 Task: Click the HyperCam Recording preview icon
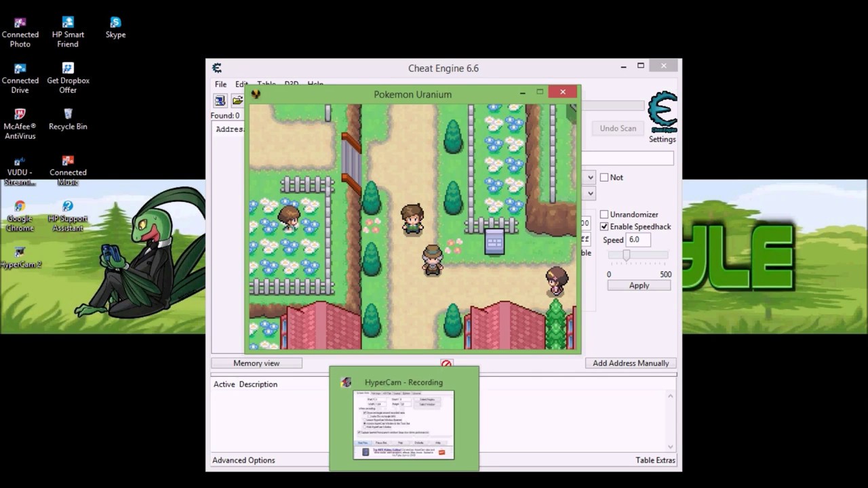pyautogui.click(x=347, y=382)
